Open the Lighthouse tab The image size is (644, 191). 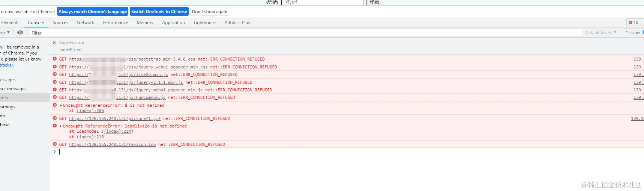point(205,23)
